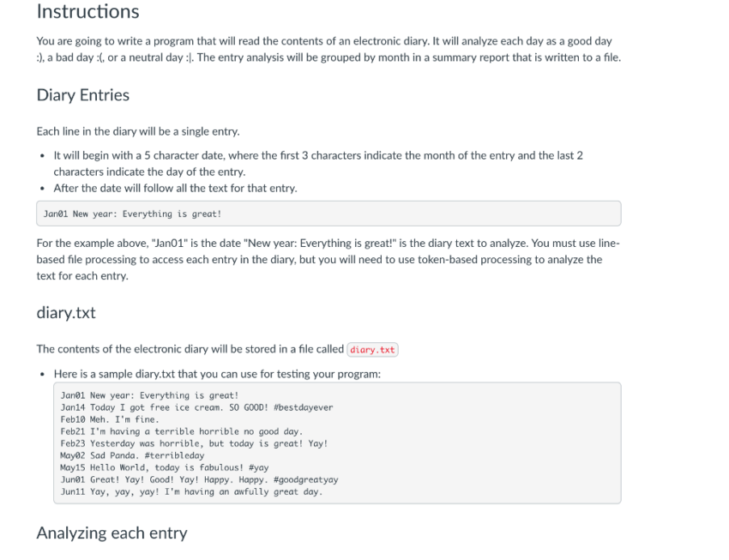Click the "Diary Entries" section heading
Screen dimensions: 729x560
coord(82,95)
